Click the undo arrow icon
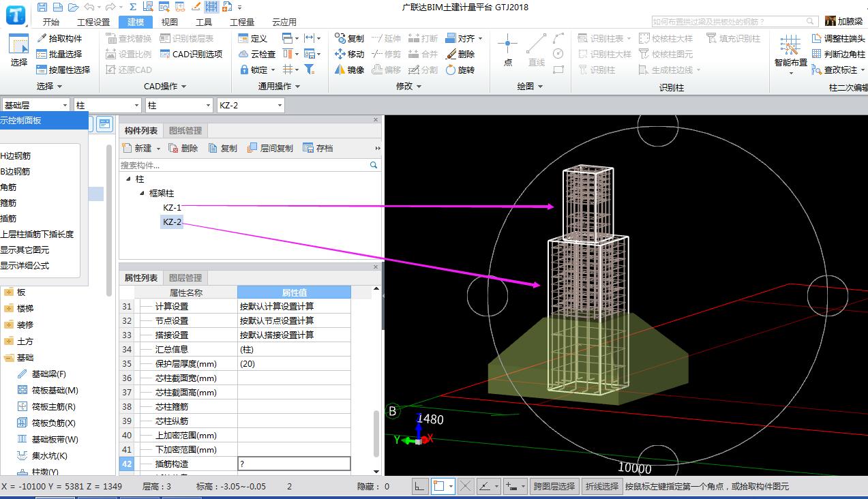 (89, 7)
